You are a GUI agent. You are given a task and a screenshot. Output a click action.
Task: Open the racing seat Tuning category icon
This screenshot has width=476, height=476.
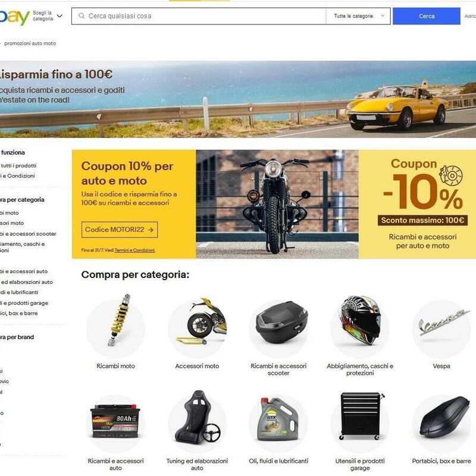(198, 422)
